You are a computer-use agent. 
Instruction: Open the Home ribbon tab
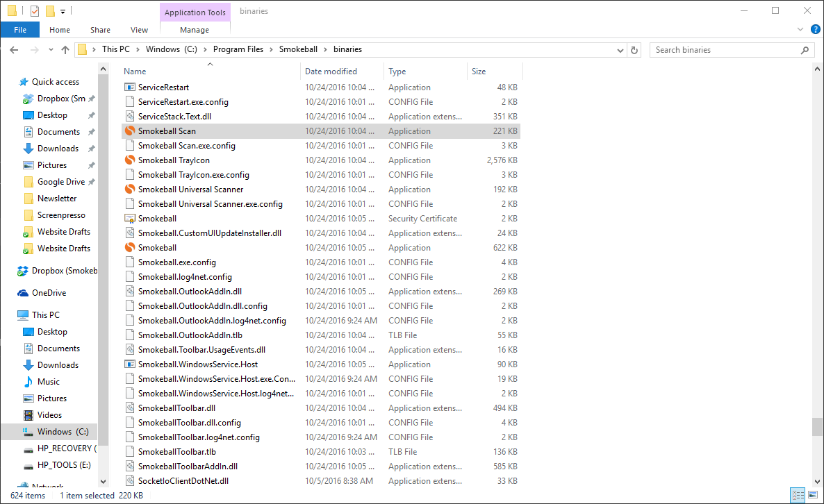pyautogui.click(x=59, y=30)
